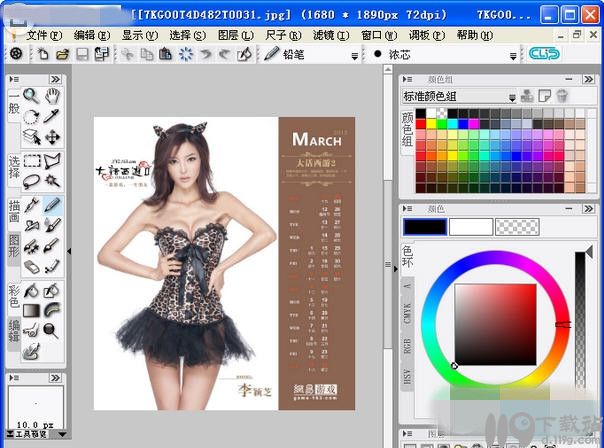
Task: Select the eraser tool
Action: (x=32, y=267)
